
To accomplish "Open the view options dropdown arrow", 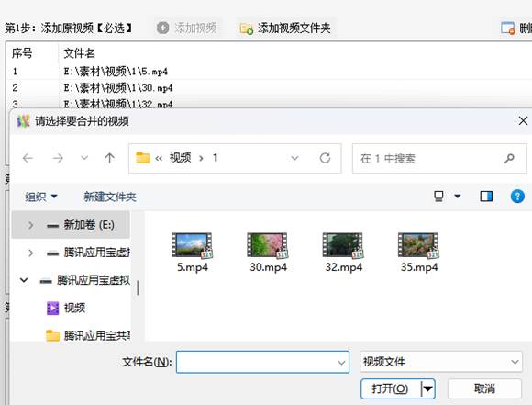I will click(458, 197).
